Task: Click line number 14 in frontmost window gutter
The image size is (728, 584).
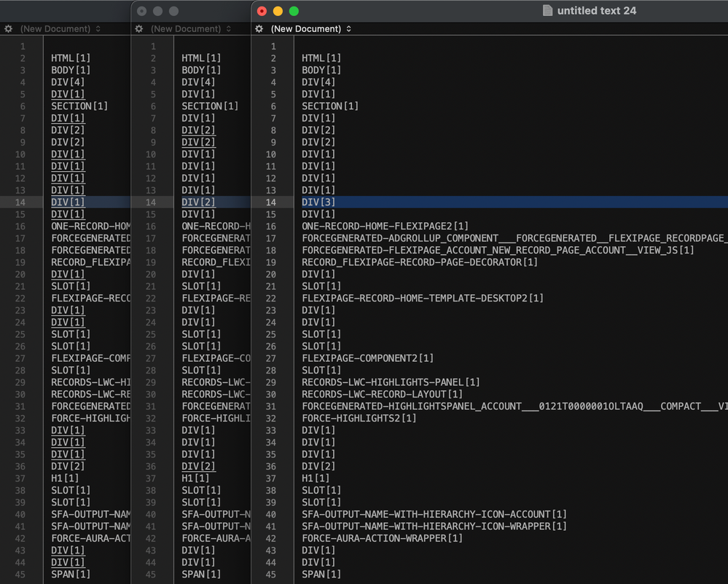Action: point(271,202)
